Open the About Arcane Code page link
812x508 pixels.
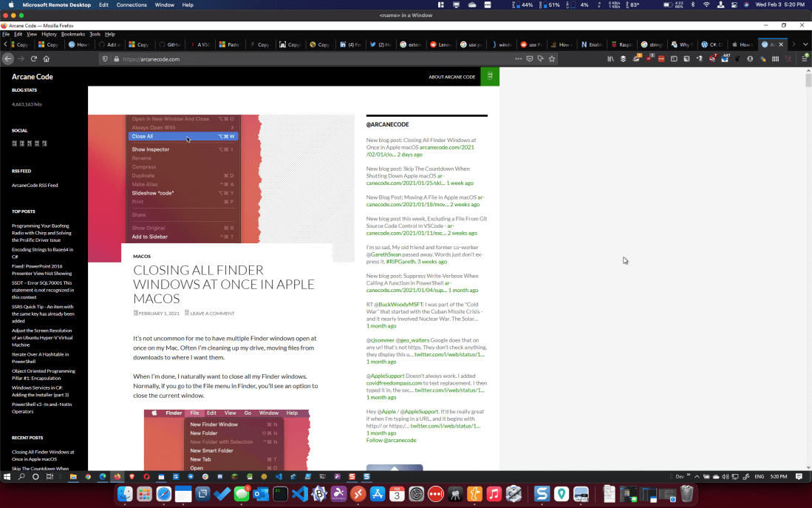click(x=451, y=77)
